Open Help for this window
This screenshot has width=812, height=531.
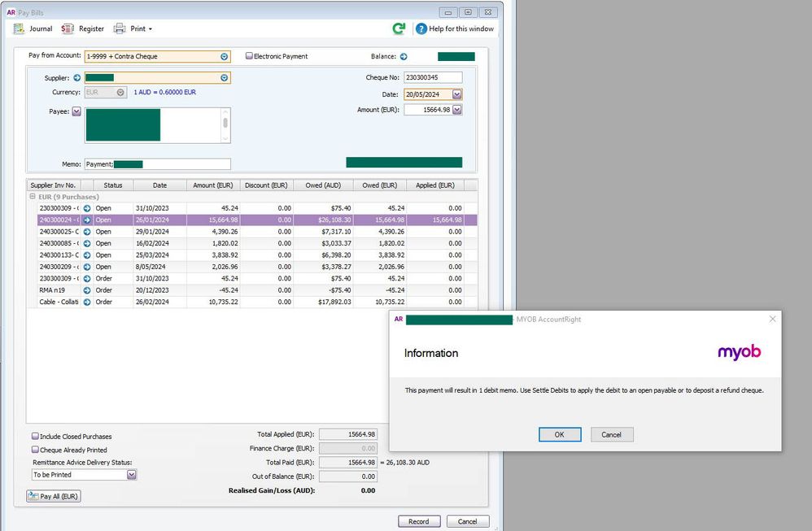click(456, 28)
